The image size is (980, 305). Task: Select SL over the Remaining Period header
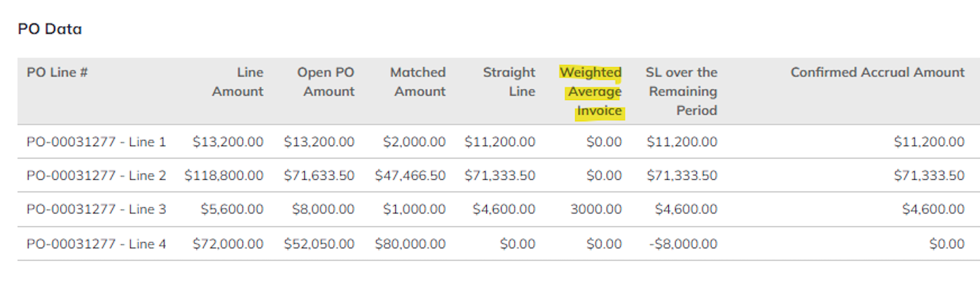coord(682,92)
